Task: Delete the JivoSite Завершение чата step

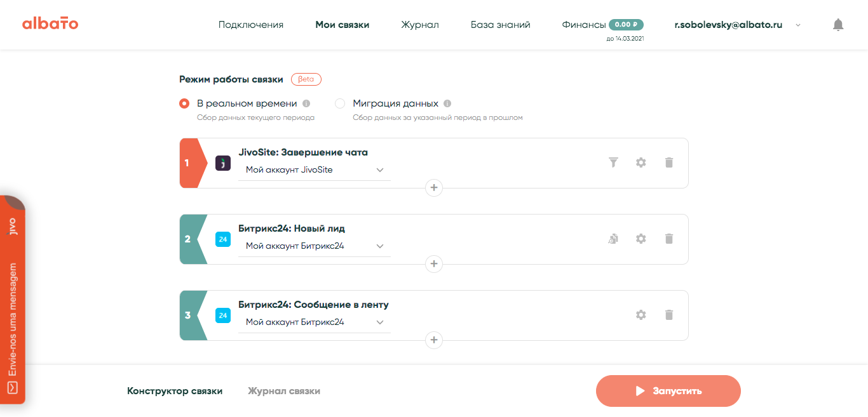Action: coord(668,162)
